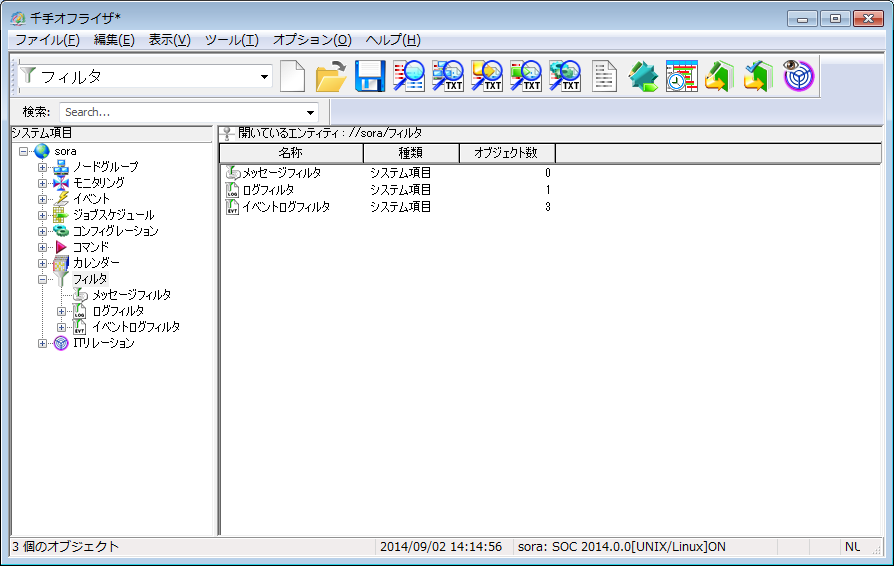Expand the イベントログフィルタ tree node

(62, 327)
